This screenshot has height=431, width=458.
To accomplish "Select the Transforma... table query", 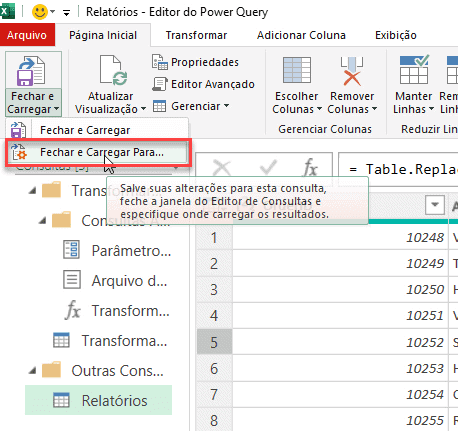I will pyautogui.click(x=124, y=341).
